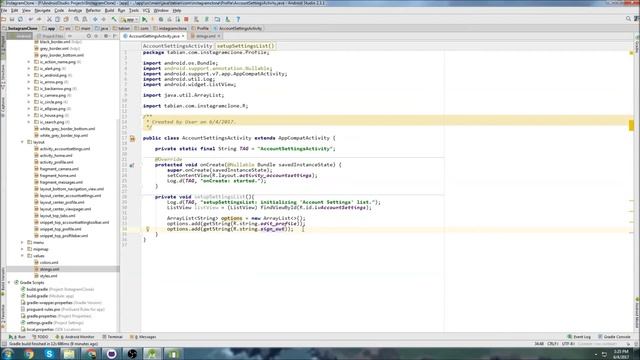Expand ic_camera.png tree node arrow
Screen dimensions: 640x360
(29, 96)
